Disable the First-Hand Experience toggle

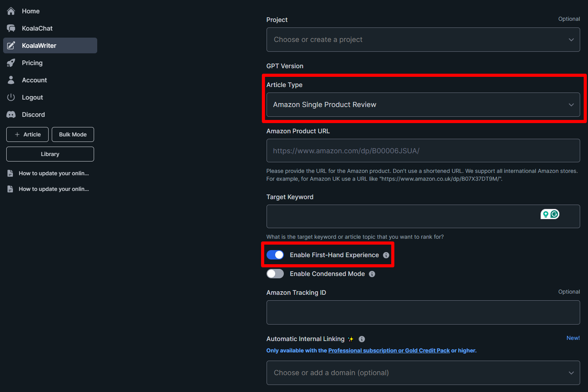(275, 255)
